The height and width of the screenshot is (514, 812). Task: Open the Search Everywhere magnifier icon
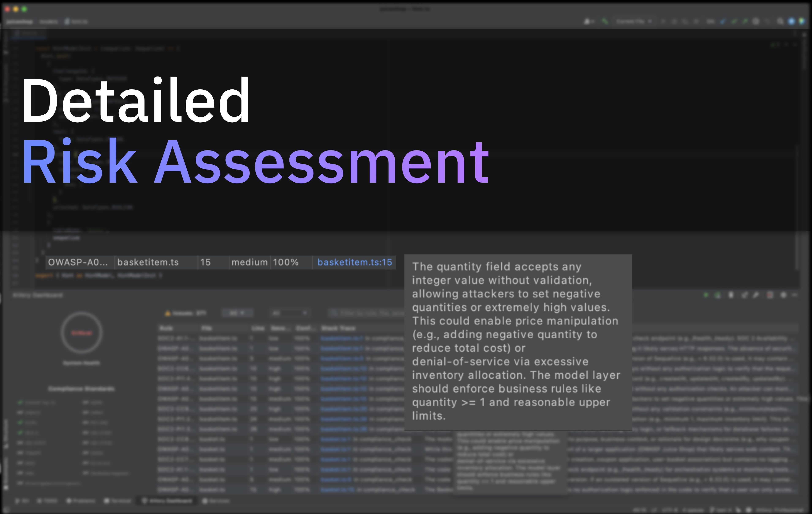780,21
